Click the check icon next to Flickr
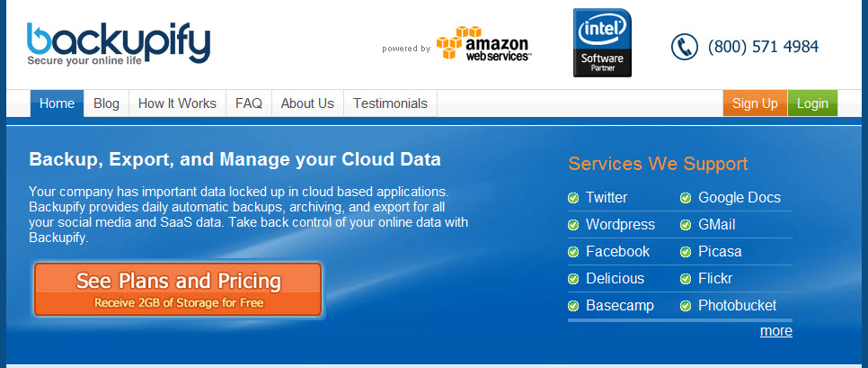868x368 pixels. 686,279
